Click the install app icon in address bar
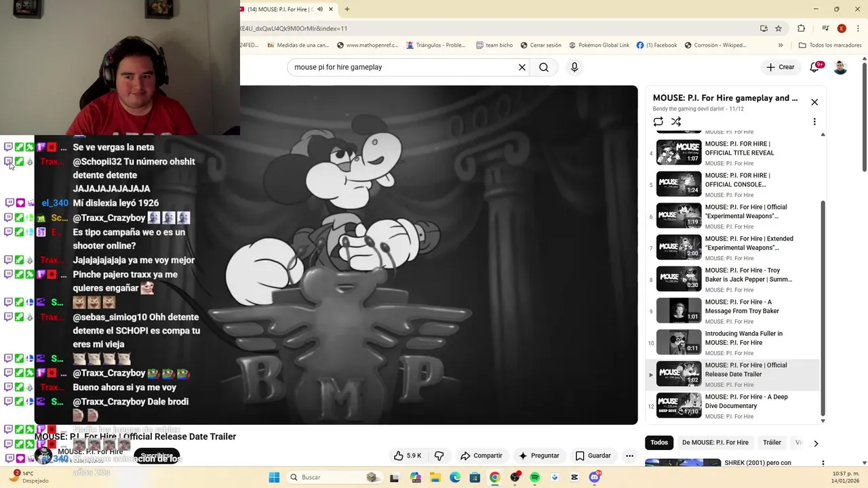This screenshot has width=868, height=488. 764,28
